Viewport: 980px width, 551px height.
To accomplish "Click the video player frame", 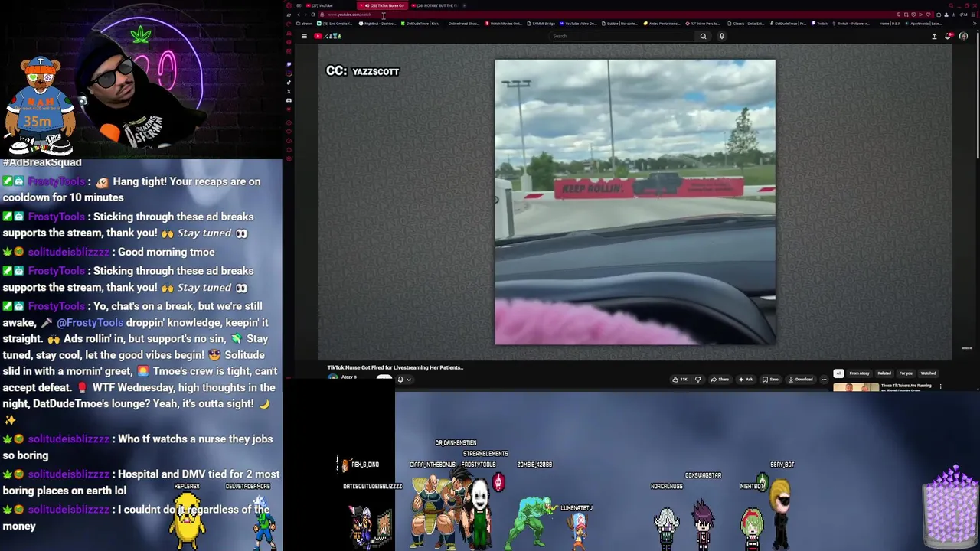I will pyautogui.click(x=635, y=202).
